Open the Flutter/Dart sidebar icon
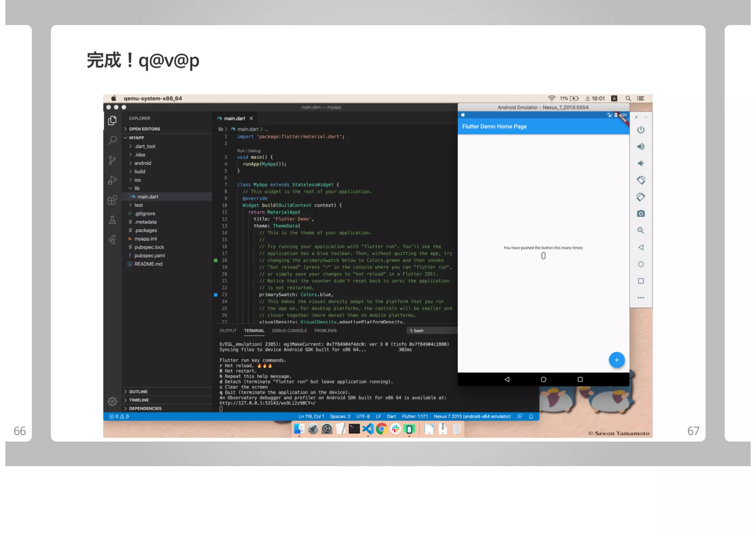 (112, 240)
